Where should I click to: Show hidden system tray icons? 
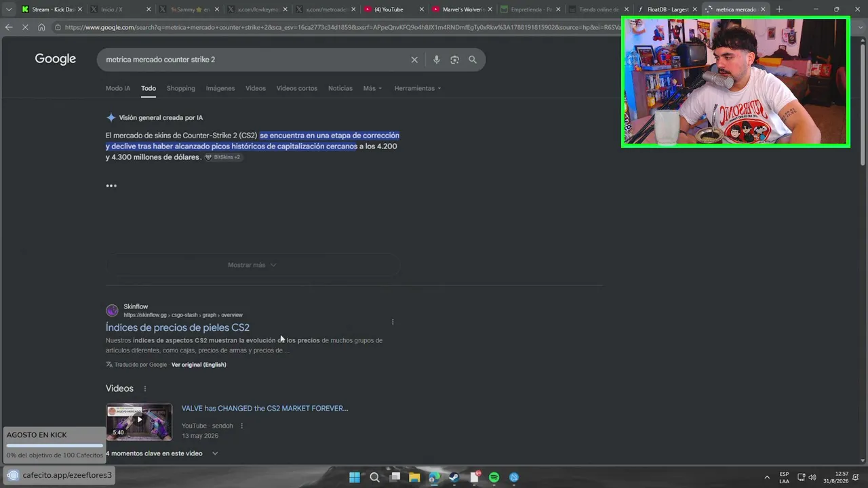pos(767,477)
